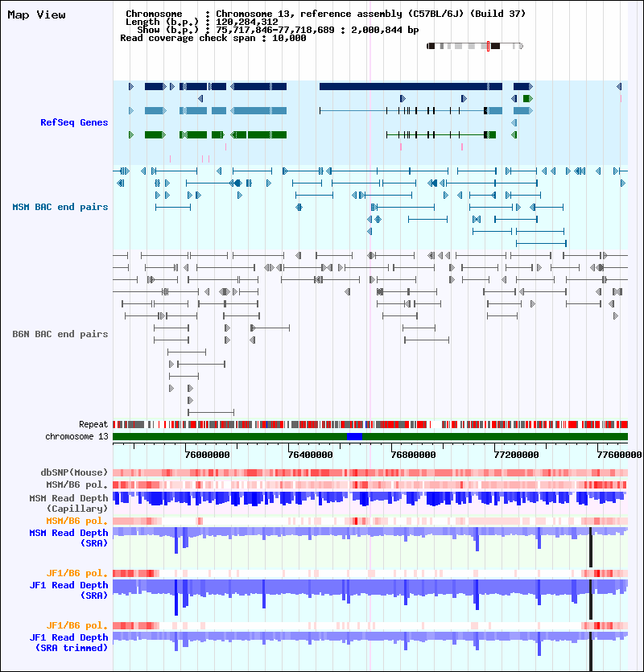Viewport: 644px width, 672px height.
Task: Click the green exon-intron gene model in RefSeq
Action: [x=441, y=135]
